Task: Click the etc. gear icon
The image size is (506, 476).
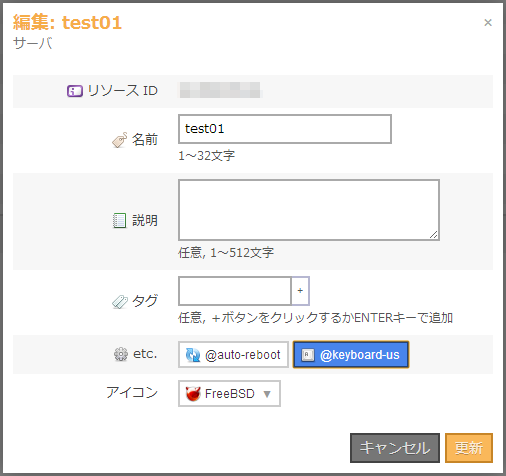Action: click(121, 354)
